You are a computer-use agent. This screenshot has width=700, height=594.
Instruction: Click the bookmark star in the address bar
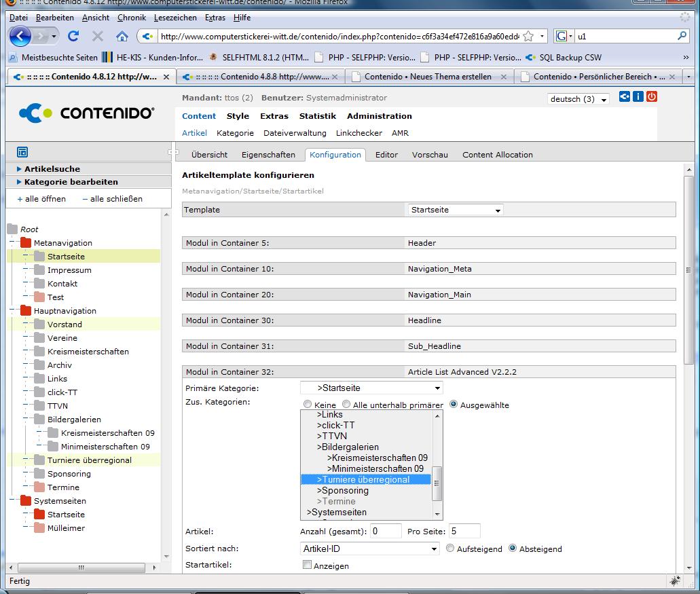point(528,36)
